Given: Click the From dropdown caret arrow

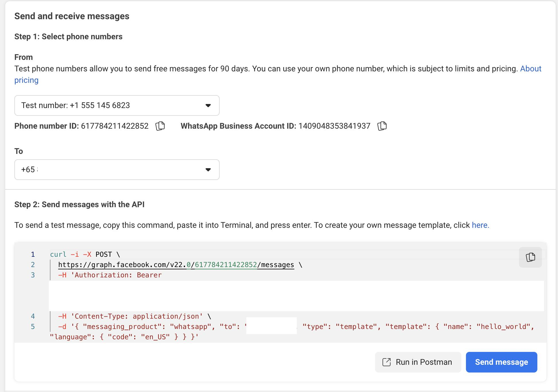Looking at the screenshot, I should (x=208, y=106).
